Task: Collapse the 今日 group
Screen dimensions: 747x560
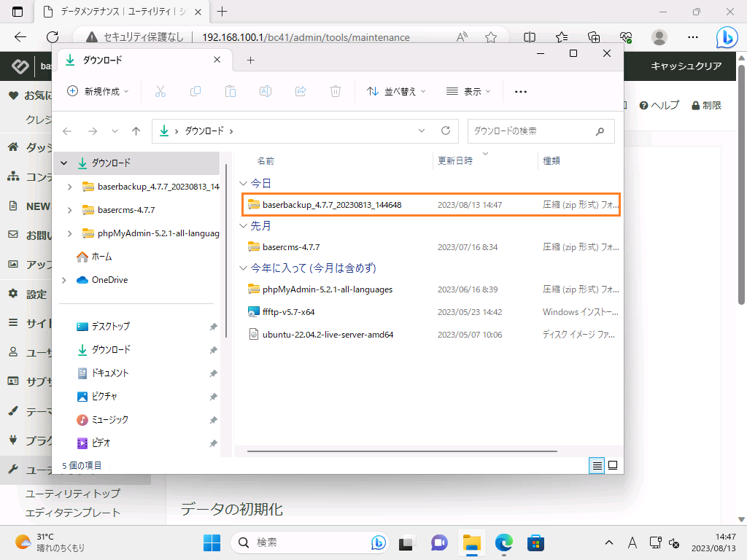Action: (244, 183)
